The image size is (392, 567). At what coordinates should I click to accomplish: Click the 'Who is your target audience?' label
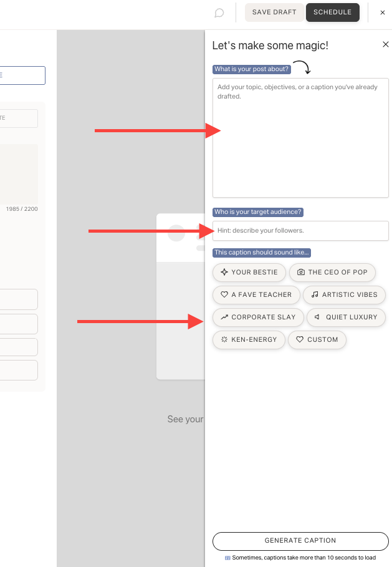(258, 212)
